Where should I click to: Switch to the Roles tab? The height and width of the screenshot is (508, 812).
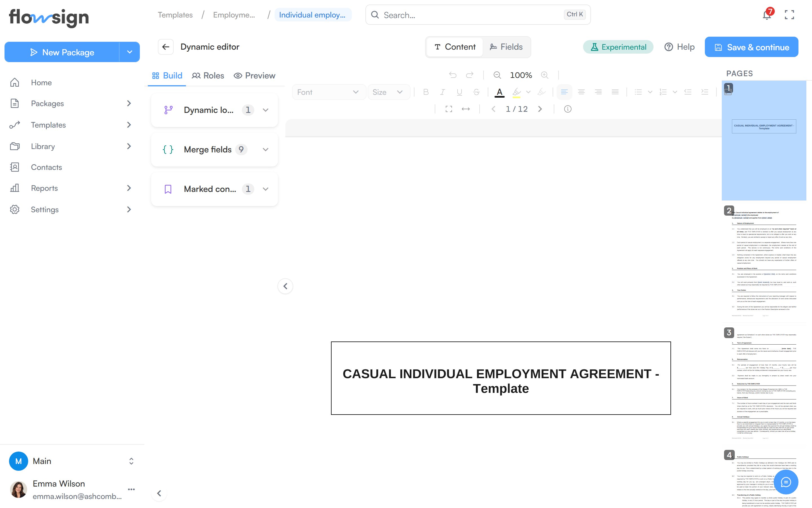pyautogui.click(x=208, y=76)
